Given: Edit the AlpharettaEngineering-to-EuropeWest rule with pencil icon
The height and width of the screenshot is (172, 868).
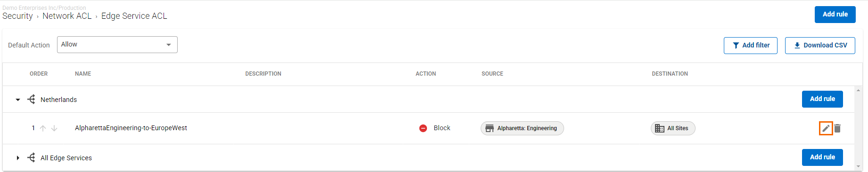Looking at the screenshot, I should point(826,128).
